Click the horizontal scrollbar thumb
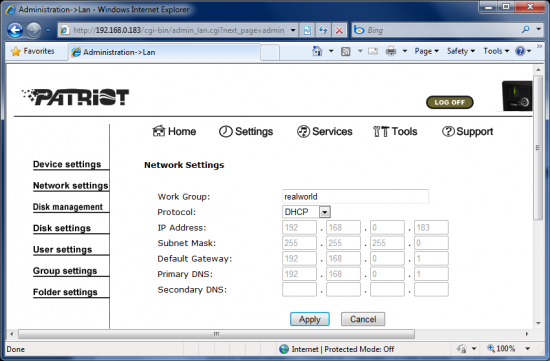Screen dimensions: 550x361 pos(216,334)
